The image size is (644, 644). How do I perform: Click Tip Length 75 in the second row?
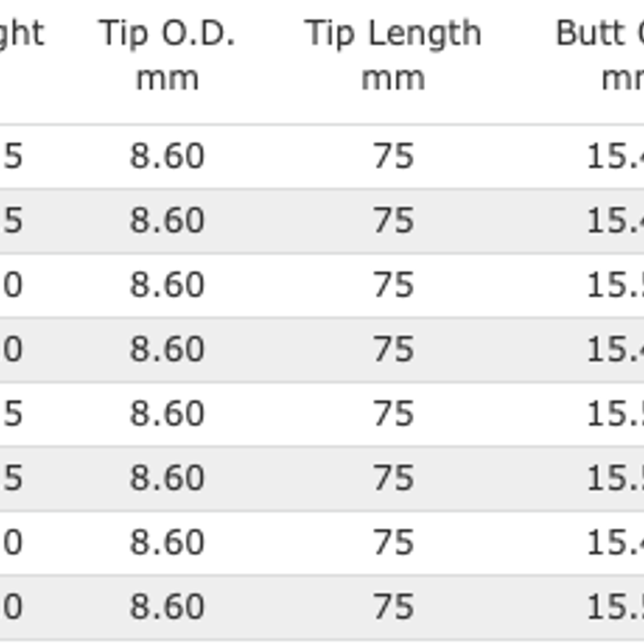point(393,221)
